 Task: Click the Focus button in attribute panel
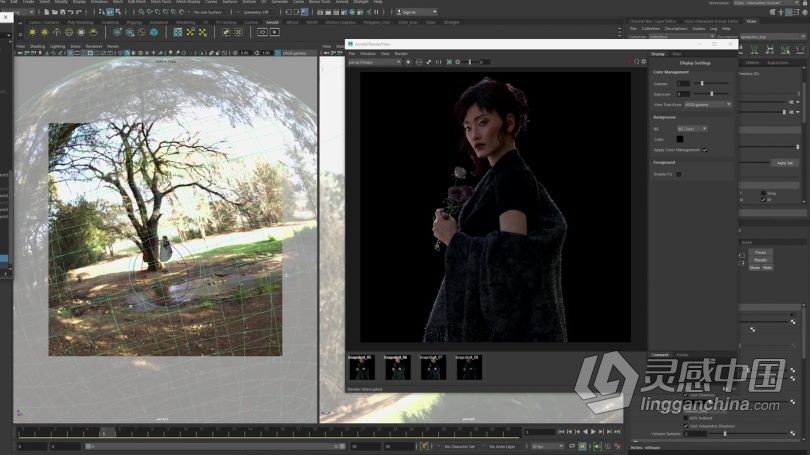click(760, 253)
